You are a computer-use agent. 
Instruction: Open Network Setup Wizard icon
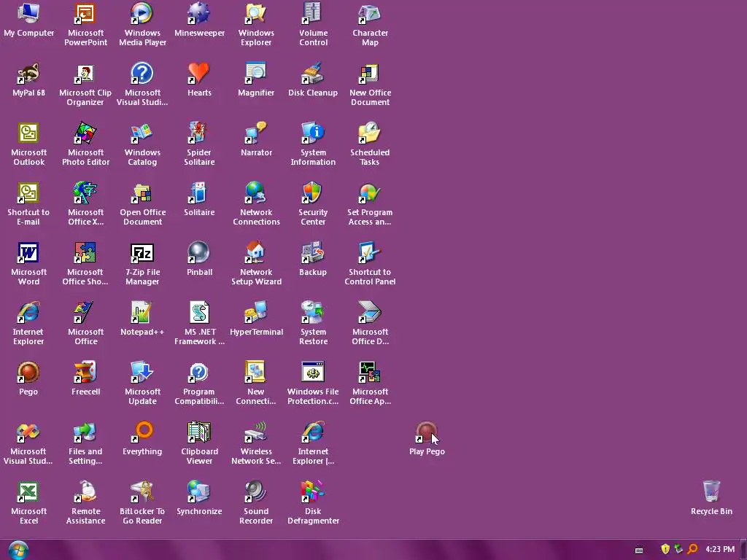tap(256, 252)
